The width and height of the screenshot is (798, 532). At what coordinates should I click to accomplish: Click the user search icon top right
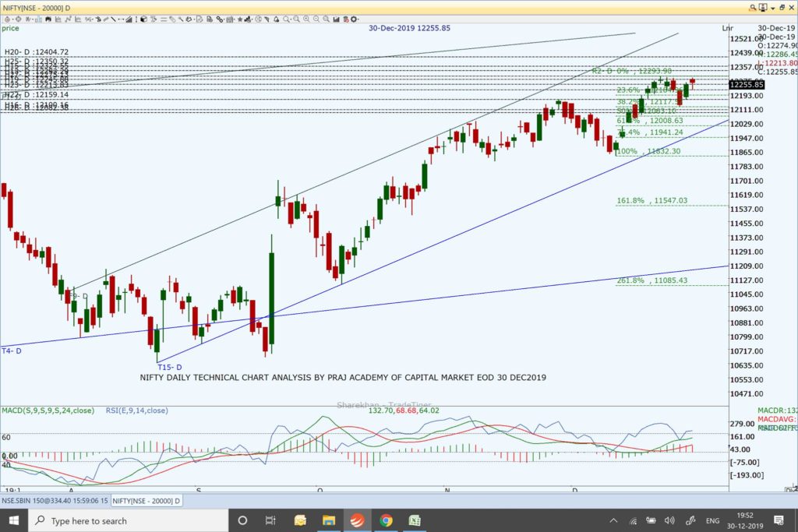pyautogui.click(x=752, y=8)
